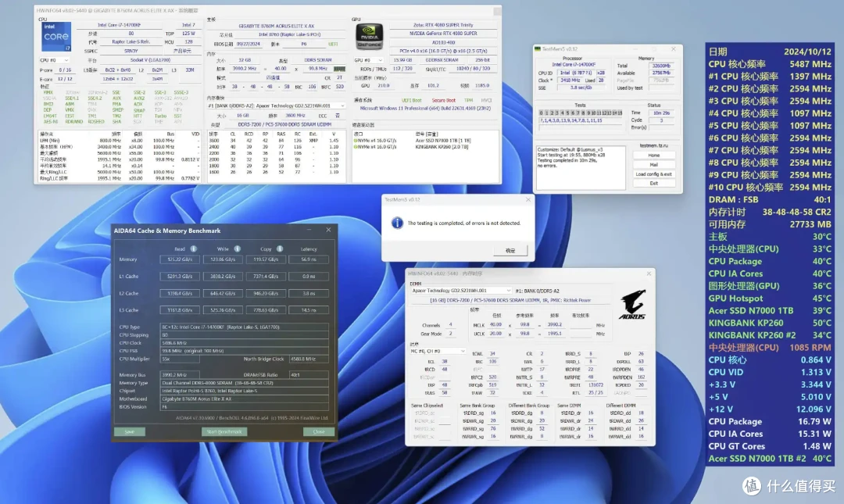Click the Save button in AIDA64
Viewport: 844px width, 504px height.
[129, 432]
